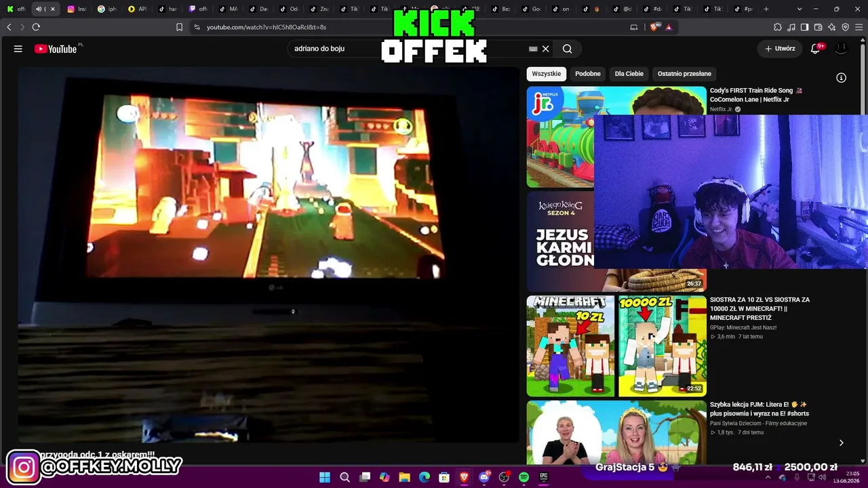Viewport: 868px width, 488px height.
Task: Open the 'Jezus karmi głodnych' video thumbnail
Action: (560, 241)
